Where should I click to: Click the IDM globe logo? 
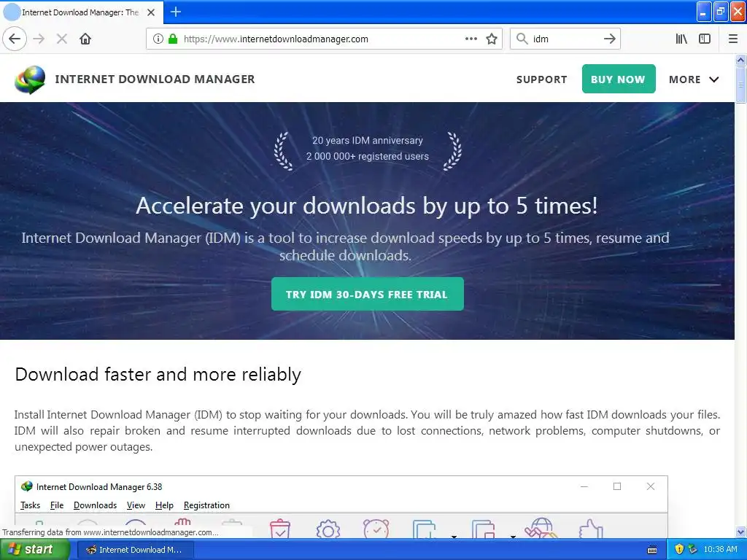[30, 79]
